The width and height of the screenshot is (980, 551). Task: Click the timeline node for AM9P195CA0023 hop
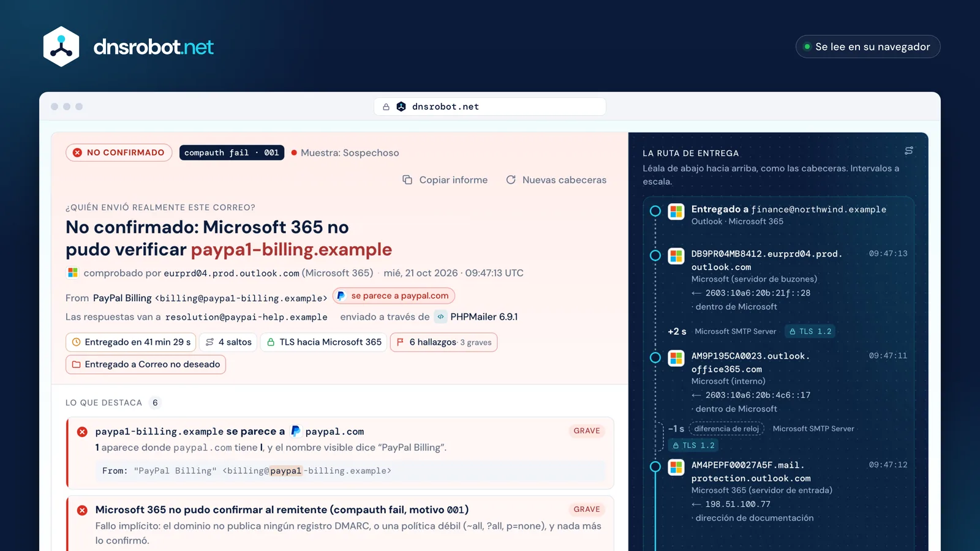(x=655, y=358)
